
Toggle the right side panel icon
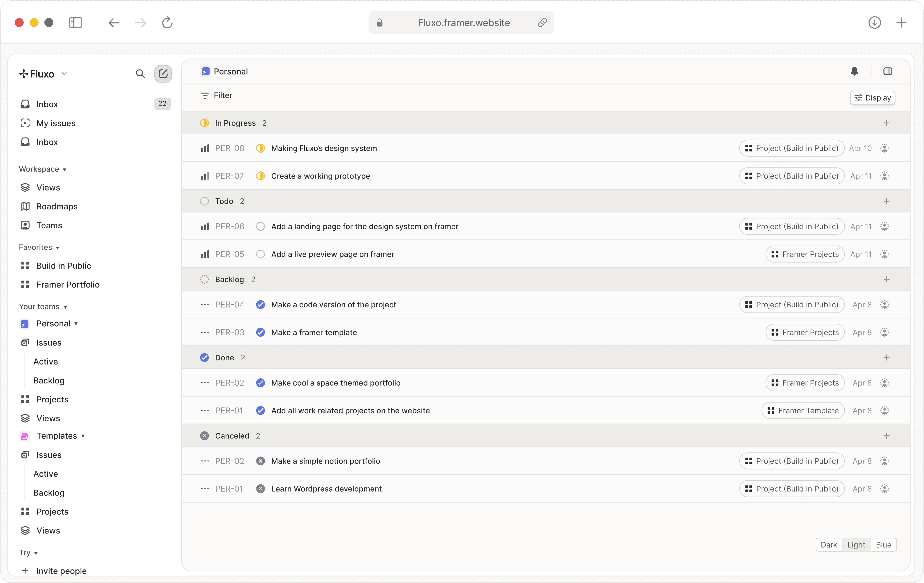tap(888, 71)
